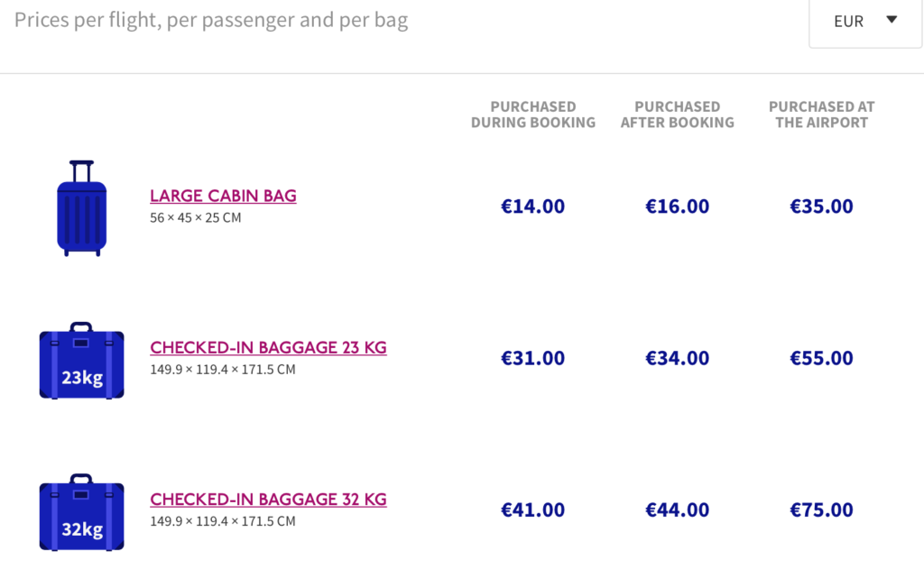
Task: Select the €75.00 airport price for 32 kg
Action: [821, 509]
